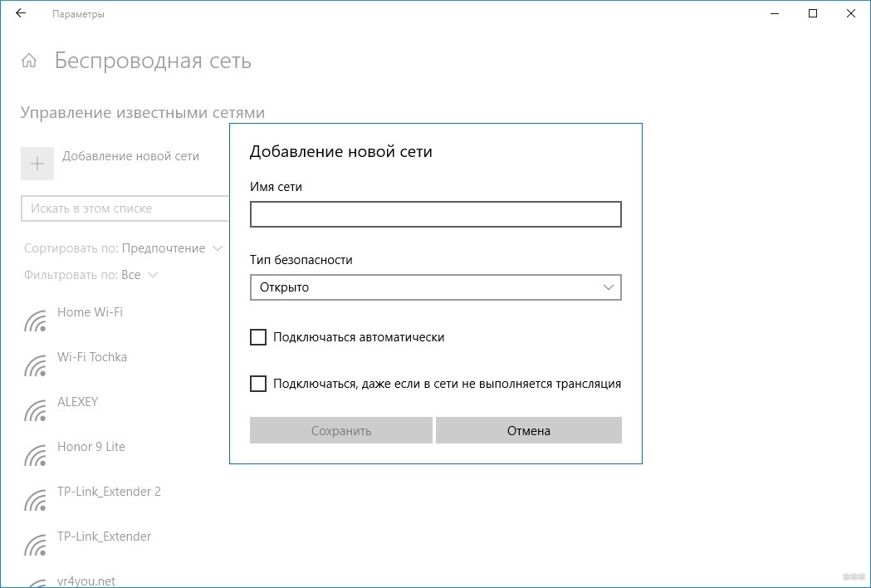Click the Добавление новой сети label
Viewport: 871px width, 588px height.
[130, 156]
